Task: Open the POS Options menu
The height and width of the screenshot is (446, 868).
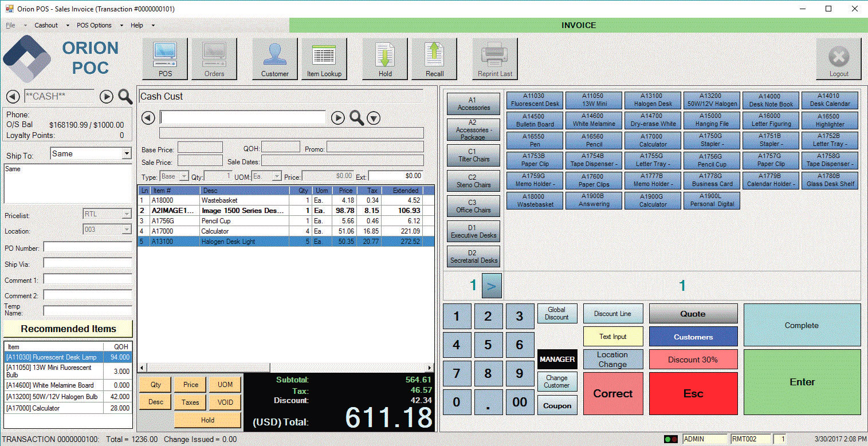Action: pyautogui.click(x=94, y=25)
